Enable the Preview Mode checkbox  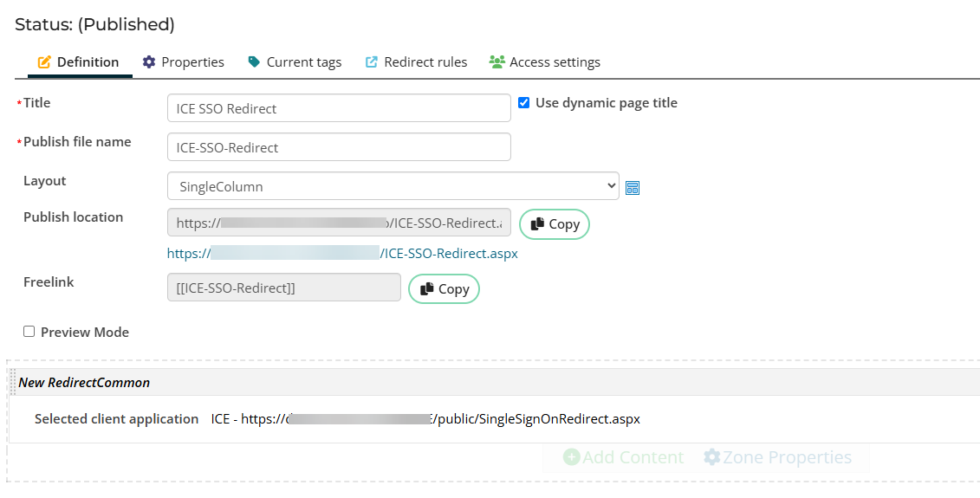pos(29,332)
